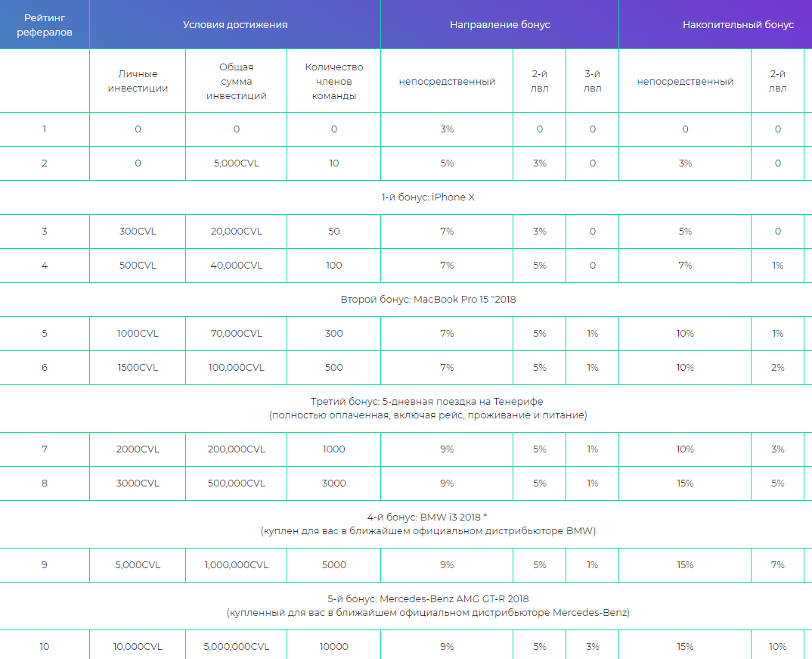Screen dimensions: 812x659
Task: Click the 'Рейтинг рефералов' header cell
Action: (45, 25)
